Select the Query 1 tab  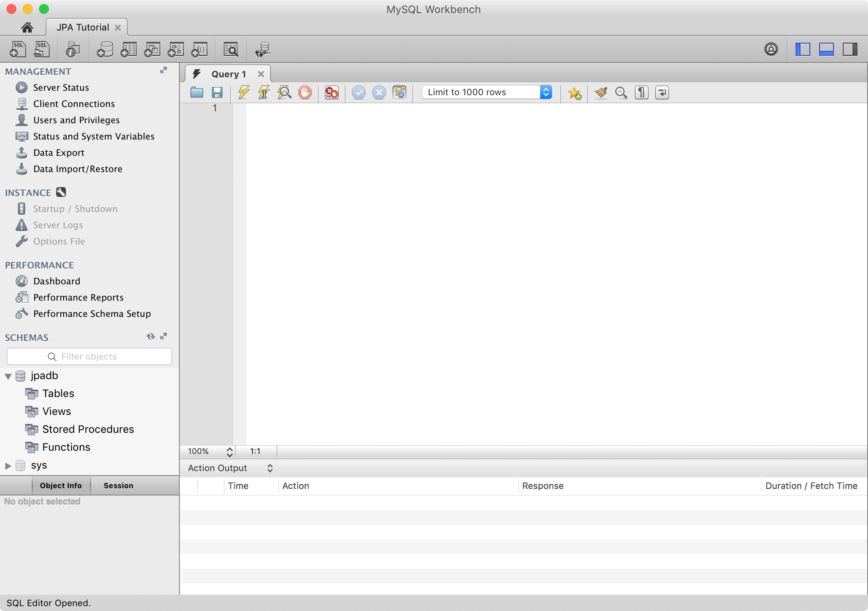228,74
